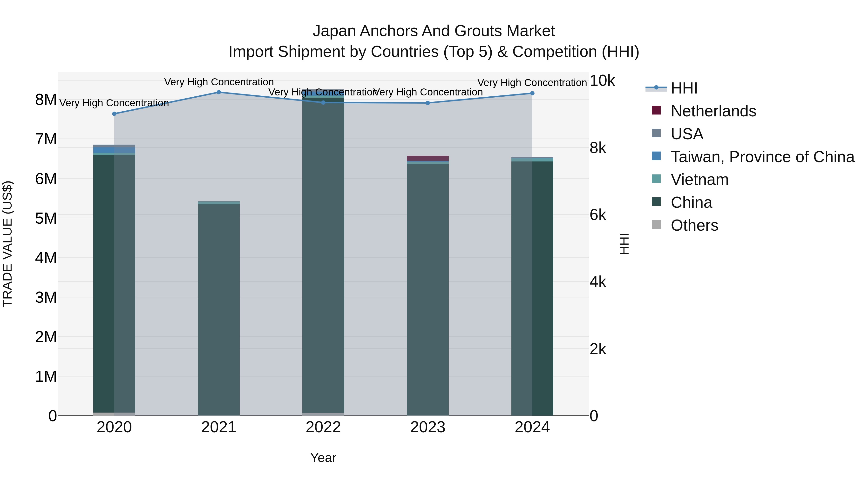Click the Year axis title
Viewport: 868px width, 488px height.
pos(323,458)
